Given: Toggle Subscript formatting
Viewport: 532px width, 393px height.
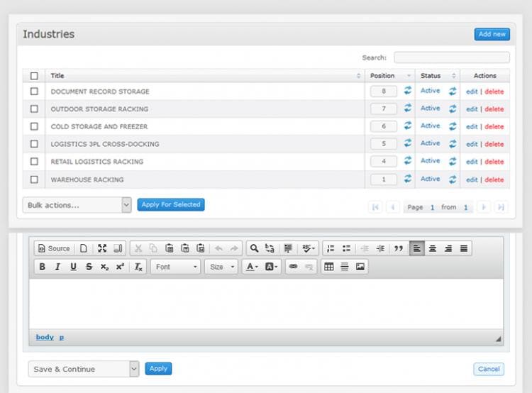Looking at the screenshot, I should click(x=104, y=267).
